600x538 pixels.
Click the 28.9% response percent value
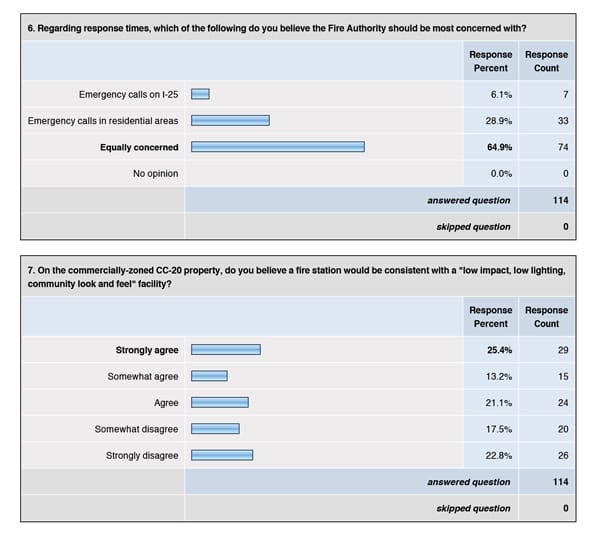pos(499,120)
